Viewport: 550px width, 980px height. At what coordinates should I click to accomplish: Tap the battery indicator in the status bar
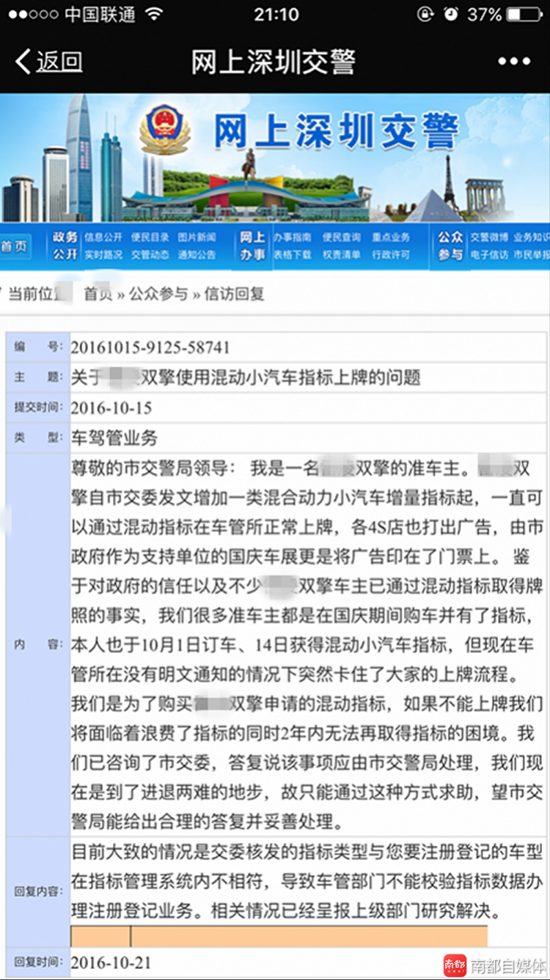pos(524,14)
